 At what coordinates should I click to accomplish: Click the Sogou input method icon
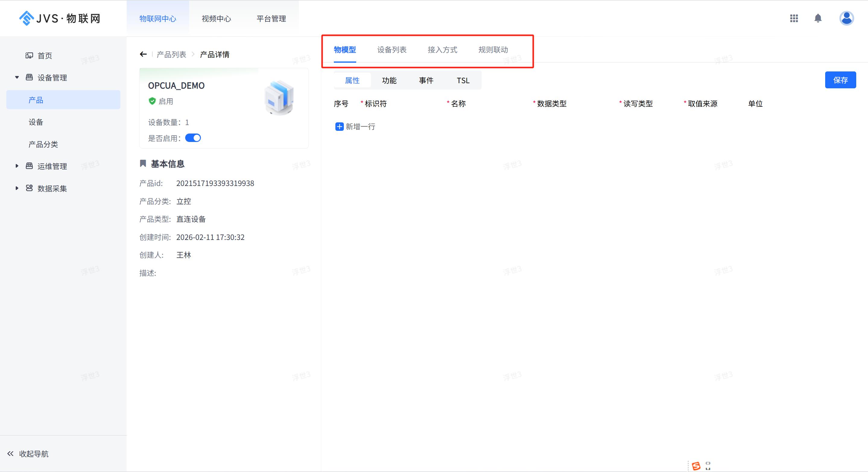[696, 466]
